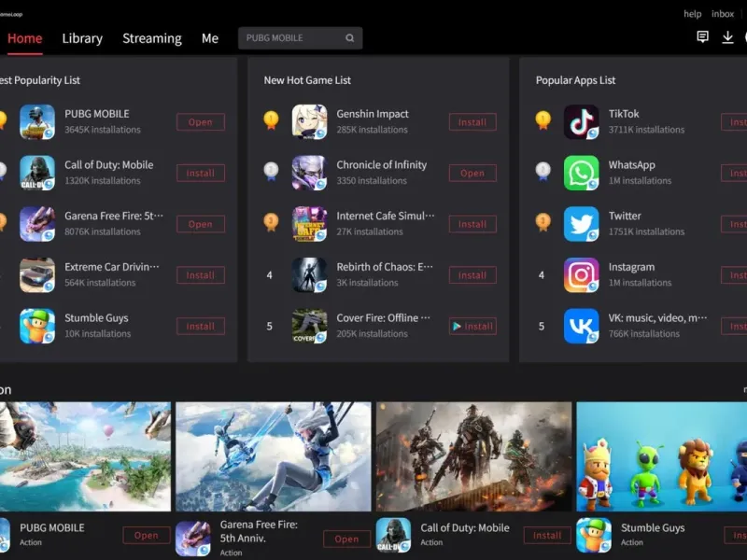Click 'VK: music, video, m…' title

coord(658,317)
